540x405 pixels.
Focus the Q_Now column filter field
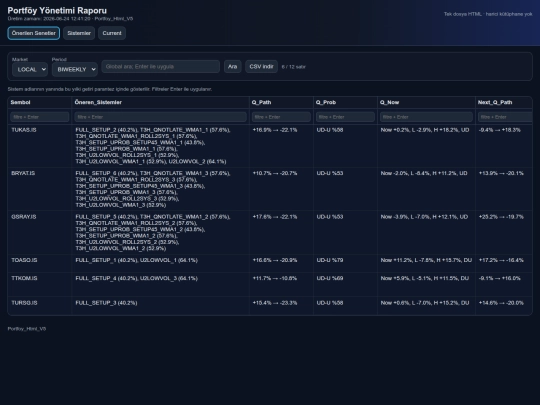[x=426, y=117]
